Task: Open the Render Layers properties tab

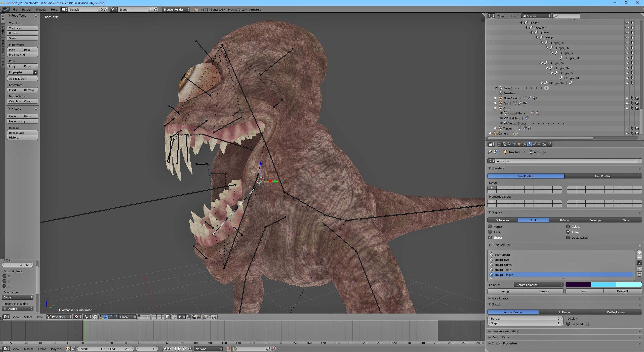Action: click(x=504, y=144)
